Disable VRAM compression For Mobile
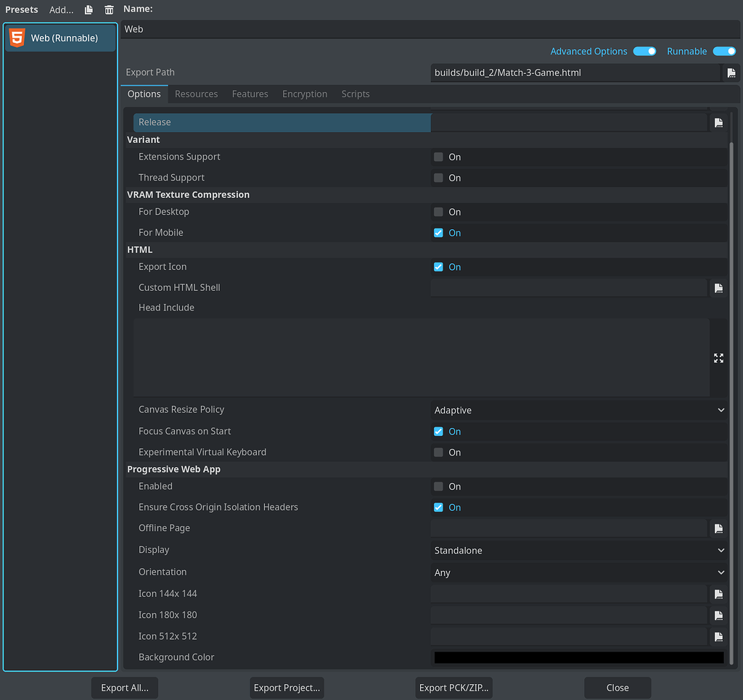This screenshot has width=743, height=700. tap(438, 232)
